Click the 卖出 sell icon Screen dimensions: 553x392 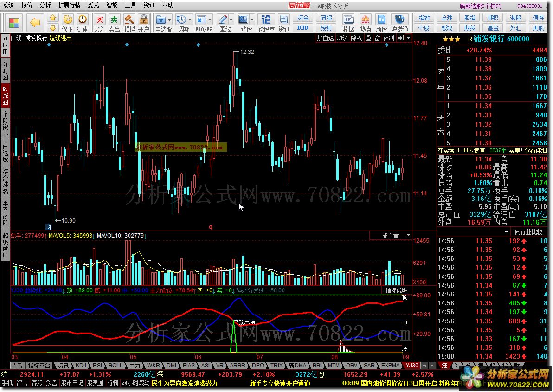tap(114, 23)
